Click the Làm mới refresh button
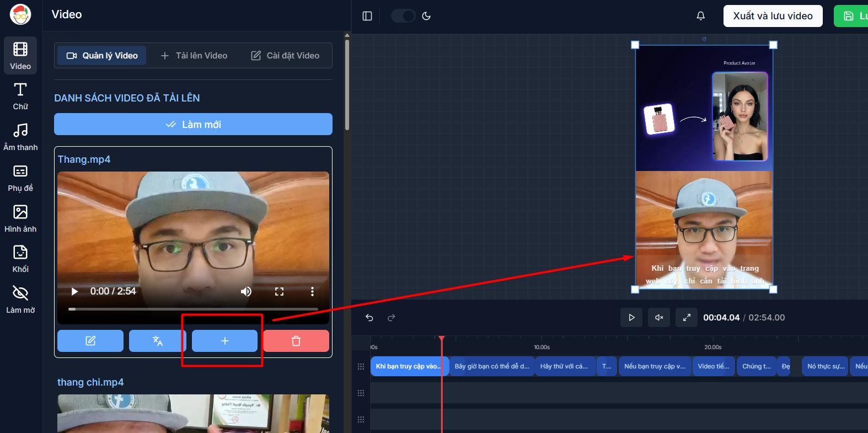The width and height of the screenshot is (868, 433). pyautogui.click(x=193, y=124)
